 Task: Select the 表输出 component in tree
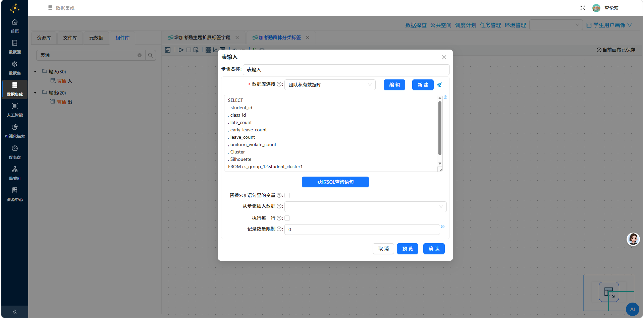point(61,102)
